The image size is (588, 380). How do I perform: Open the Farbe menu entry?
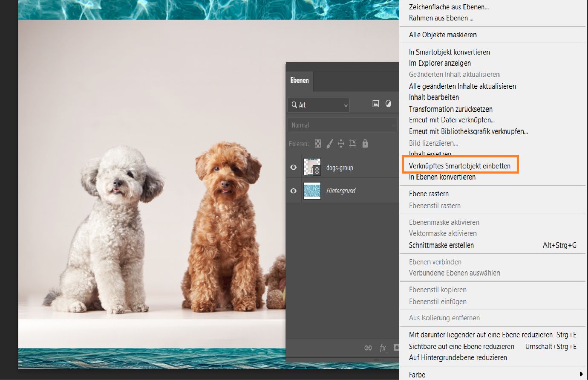(417, 375)
